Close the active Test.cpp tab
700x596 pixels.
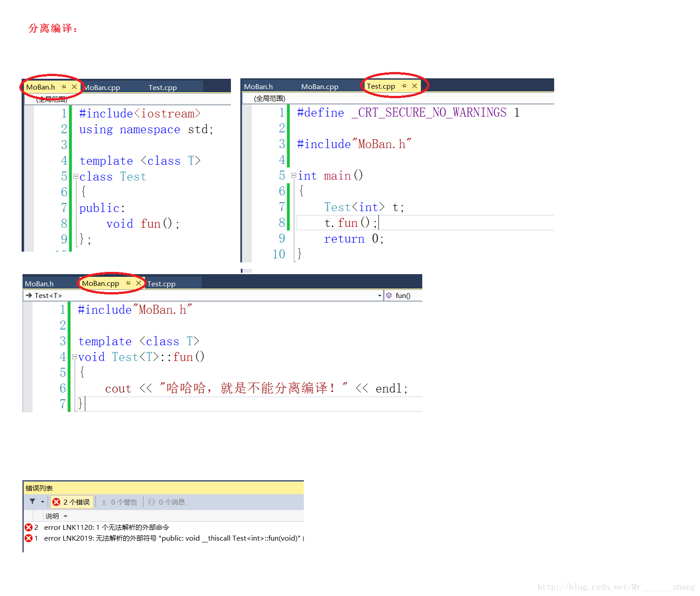click(x=415, y=86)
